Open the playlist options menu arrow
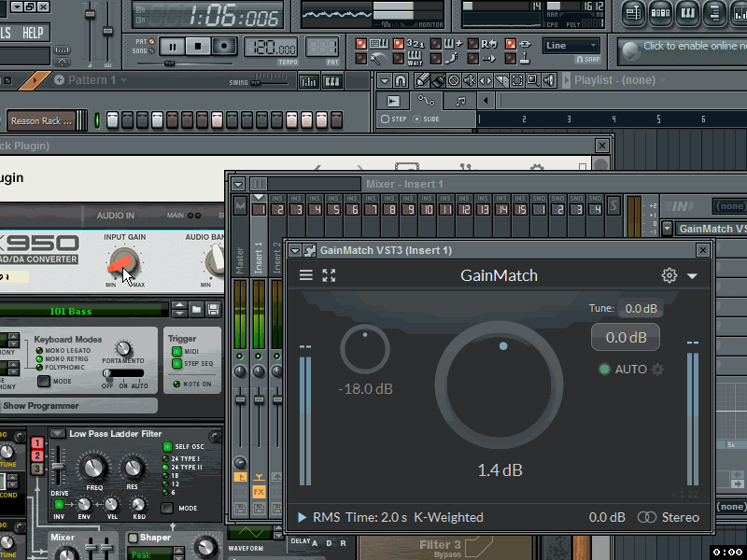The image size is (747, 560). click(385, 81)
